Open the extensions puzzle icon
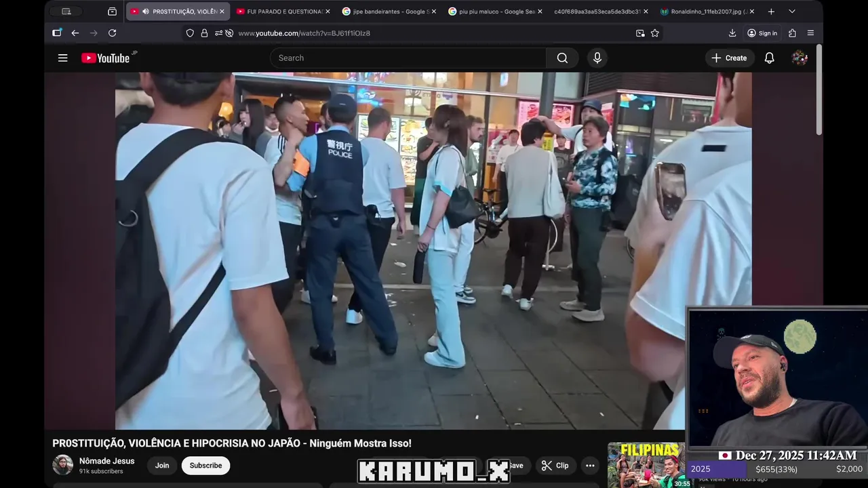The image size is (868, 488). 792,33
